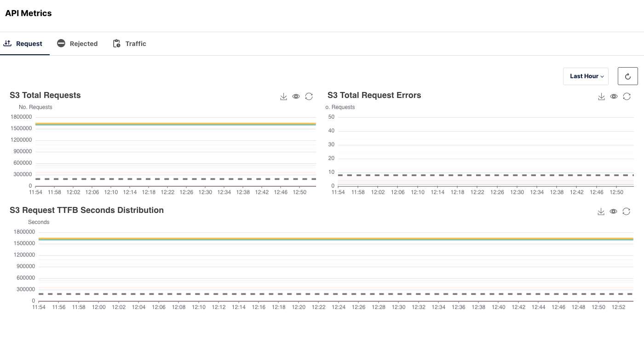
Task: Click the Rejected tab minus-circle icon
Action: pyautogui.click(x=61, y=43)
